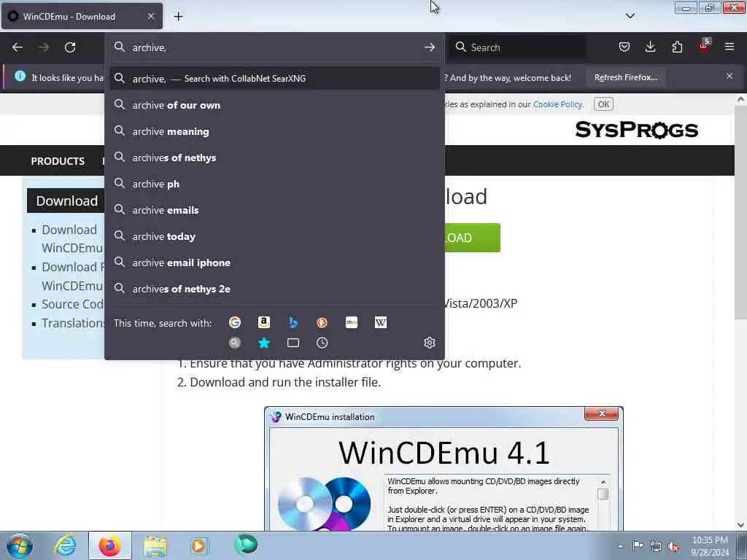This screenshot has width=747, height=560.
Task: Search this time with DuckDuckGo
Action: [322, 322]
